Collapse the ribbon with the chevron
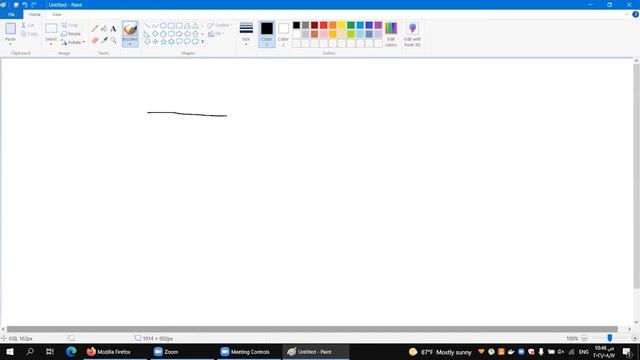This screenshot has width=640, height=360. coord(627,14)
